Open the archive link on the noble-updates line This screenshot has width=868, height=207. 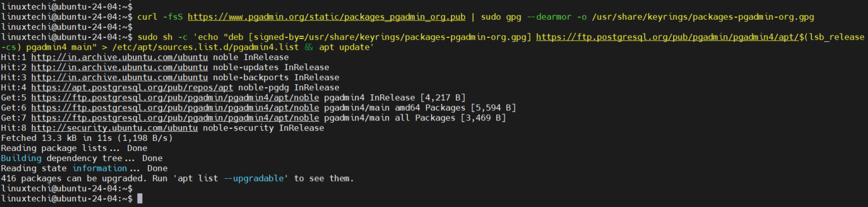[x=119, y=68]
